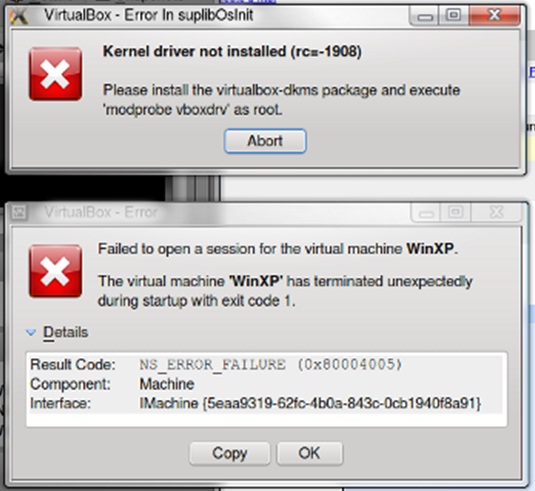The width and height of the screenshot is (535, 491).
Task: Click the red error icon in WinXP dialog
Action: coord(55,271)
